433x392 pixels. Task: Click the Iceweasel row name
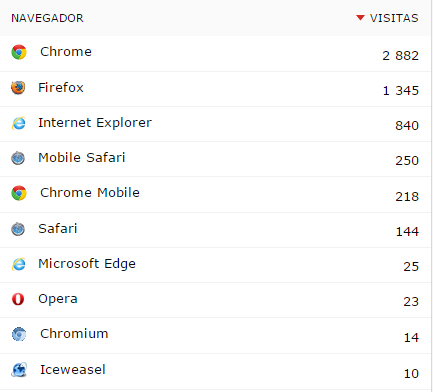point(73,370)
